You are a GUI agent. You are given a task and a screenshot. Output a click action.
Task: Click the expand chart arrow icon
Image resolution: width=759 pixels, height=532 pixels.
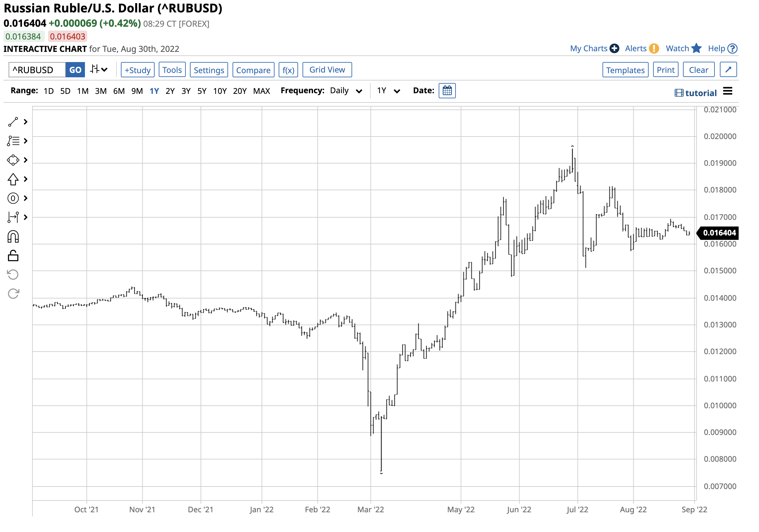point(728,70)
